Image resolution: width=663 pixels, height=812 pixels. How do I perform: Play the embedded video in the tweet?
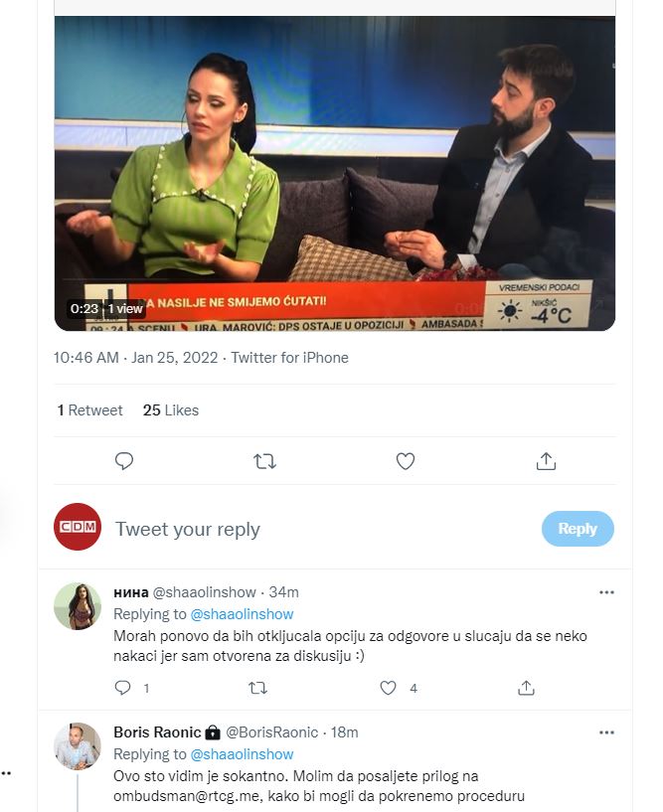335,173
